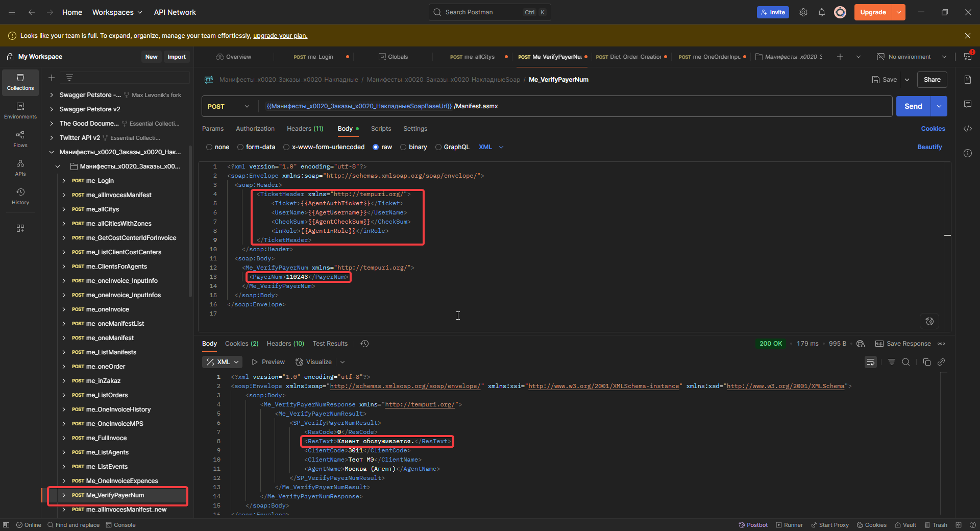Image resolution: width=980 pixels, height=531 pixels.
Task: Select the raw body type
Action: coord(382,147)
